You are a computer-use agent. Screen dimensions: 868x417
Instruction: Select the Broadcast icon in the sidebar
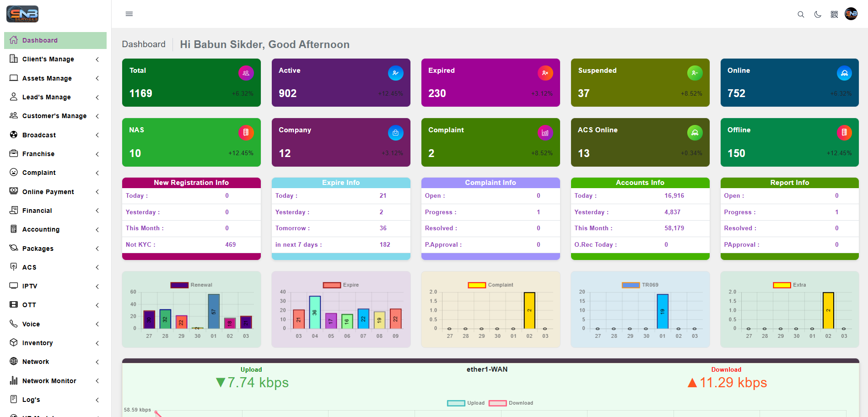pyautogui.click(x=14, y=135)
